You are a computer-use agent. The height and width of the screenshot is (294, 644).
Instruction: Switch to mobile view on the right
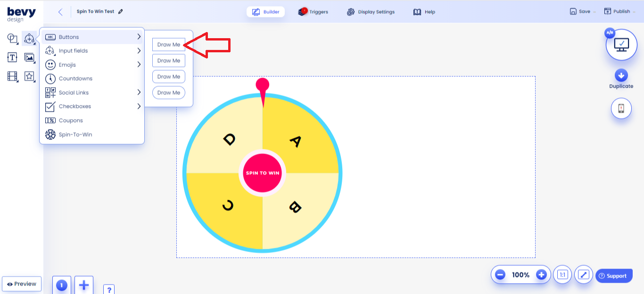[621, 108]
